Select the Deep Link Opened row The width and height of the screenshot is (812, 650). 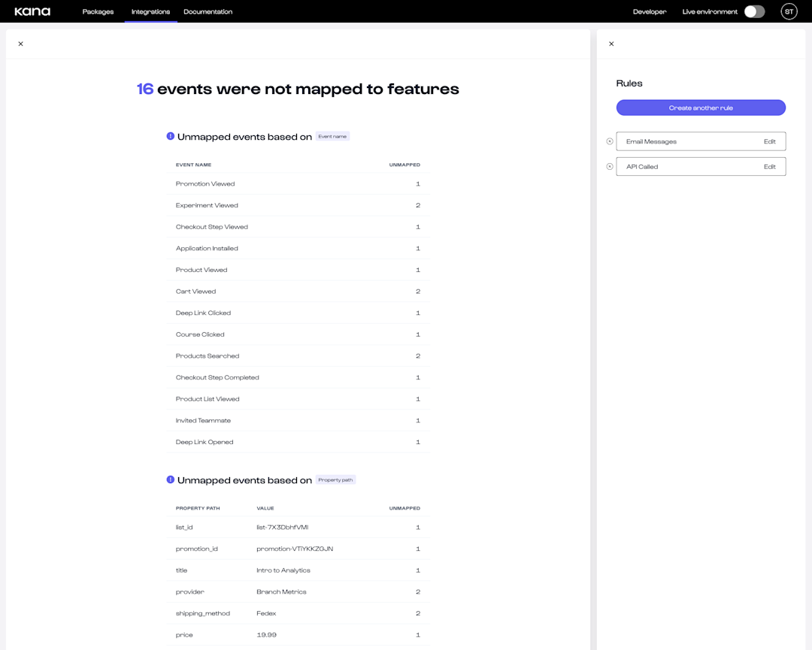298,442
